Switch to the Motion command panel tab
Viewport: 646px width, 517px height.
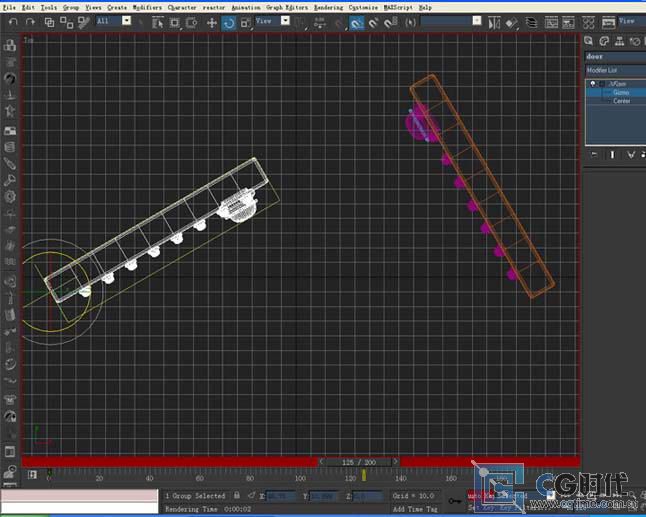click(x=635, y=41)
